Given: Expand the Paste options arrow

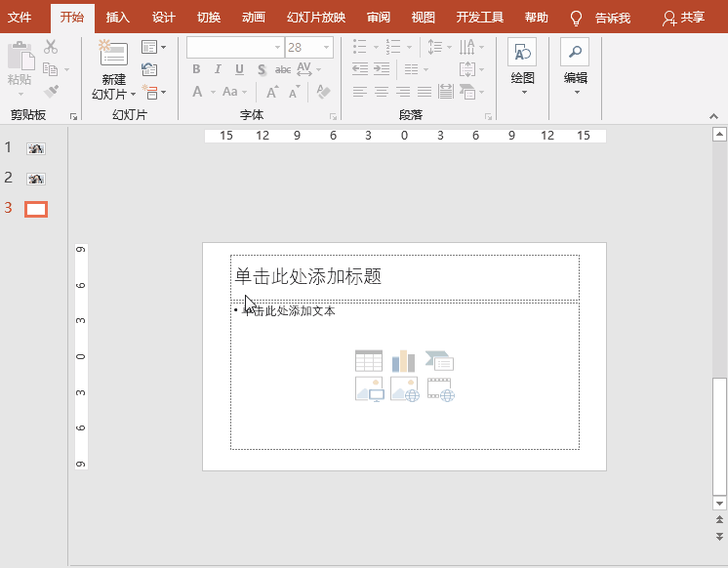Looking at the screenshot, I should coord(20,95).
